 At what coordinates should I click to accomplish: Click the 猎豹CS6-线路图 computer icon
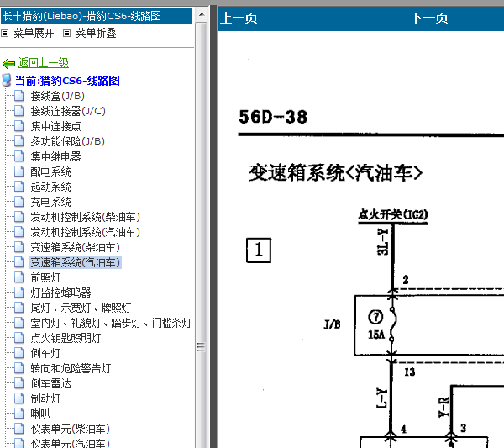[7, 81]
